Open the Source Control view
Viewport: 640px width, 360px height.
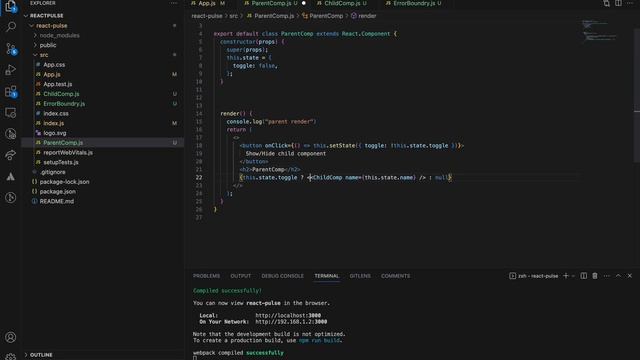pyautogui.click(x=11, y=49)
